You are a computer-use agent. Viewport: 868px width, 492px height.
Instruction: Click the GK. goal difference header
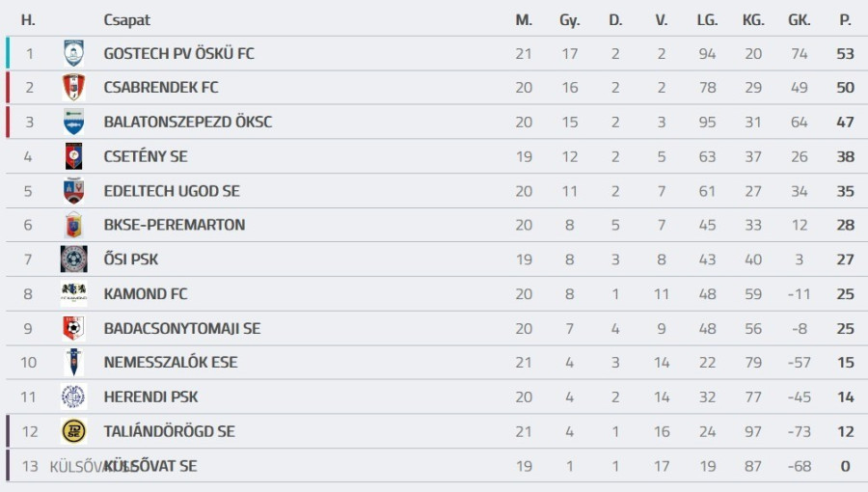800,20
